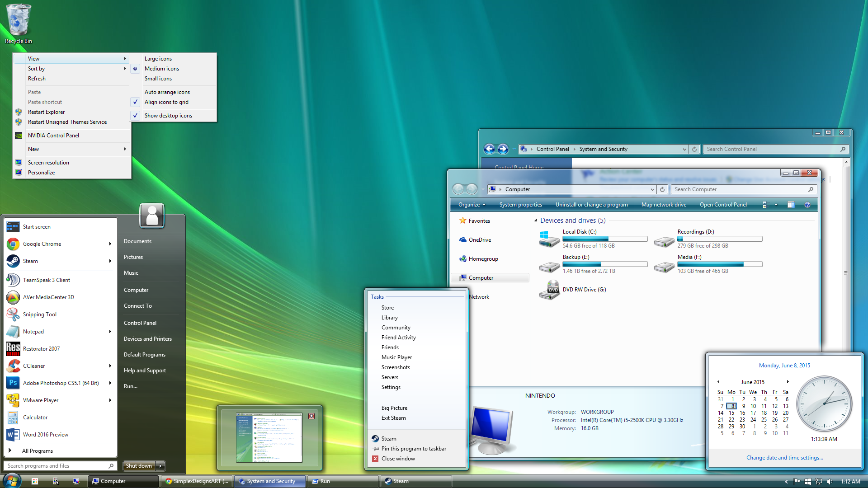The height and width of the screenshot is (488, 868).
Task: Select NVIDIA Control Panel option
Action: pyautogui.click(x=53, y=135)
